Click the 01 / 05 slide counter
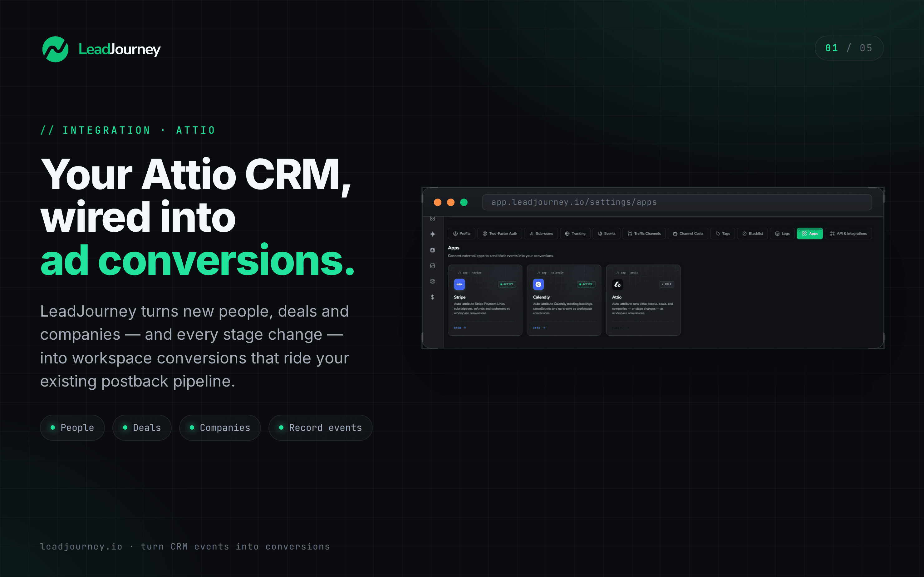This screenshot has height=577, width=924. point(849,48)
